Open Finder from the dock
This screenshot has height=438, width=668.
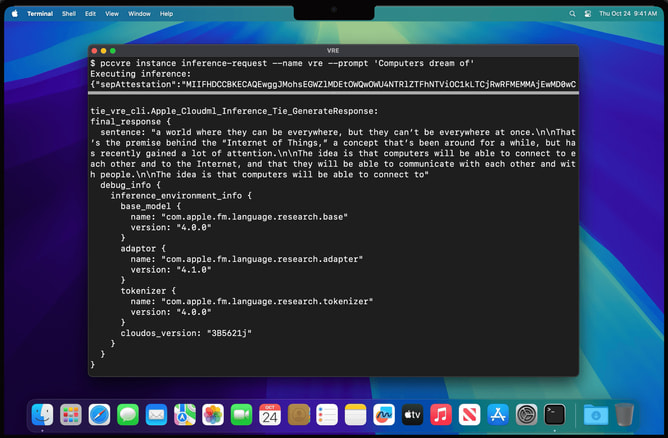coord(43,415)
